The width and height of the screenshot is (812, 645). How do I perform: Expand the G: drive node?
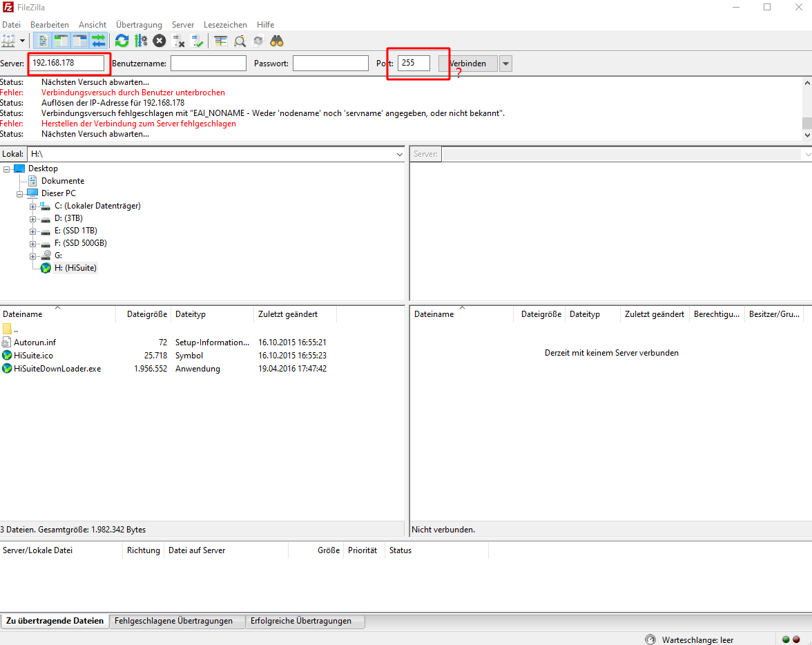point(32,256)
